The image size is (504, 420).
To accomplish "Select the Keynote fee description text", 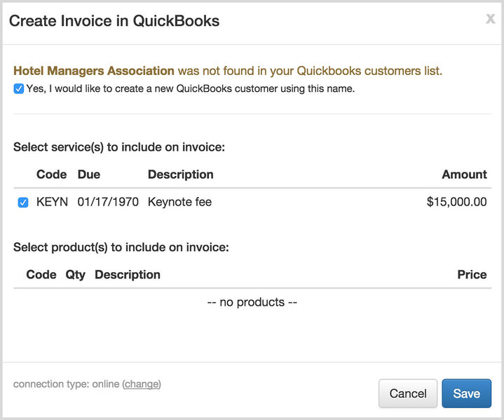I will point(179,202).
